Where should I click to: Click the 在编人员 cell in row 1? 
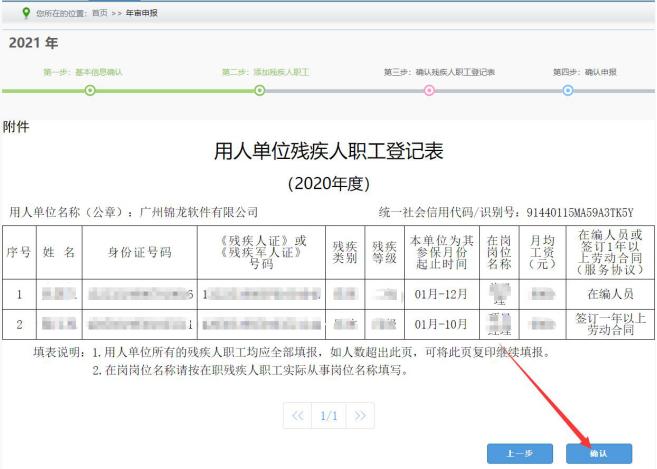pos(610,294)
